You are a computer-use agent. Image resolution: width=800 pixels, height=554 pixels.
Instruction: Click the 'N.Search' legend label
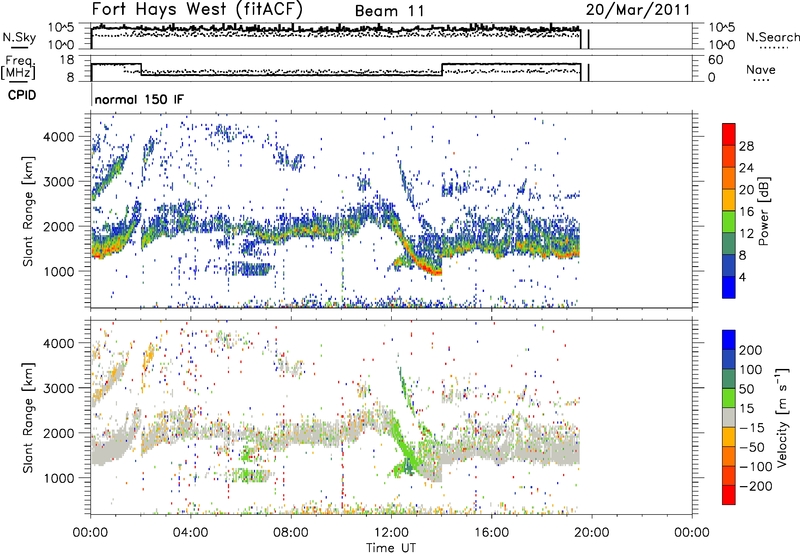pyautogui.click(x=772, y=37)
